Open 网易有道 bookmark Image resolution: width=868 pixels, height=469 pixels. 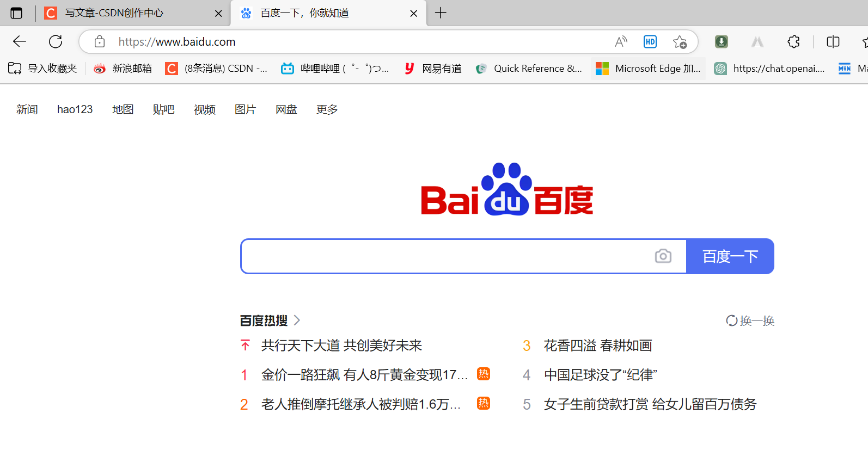(x=433, y=69)
